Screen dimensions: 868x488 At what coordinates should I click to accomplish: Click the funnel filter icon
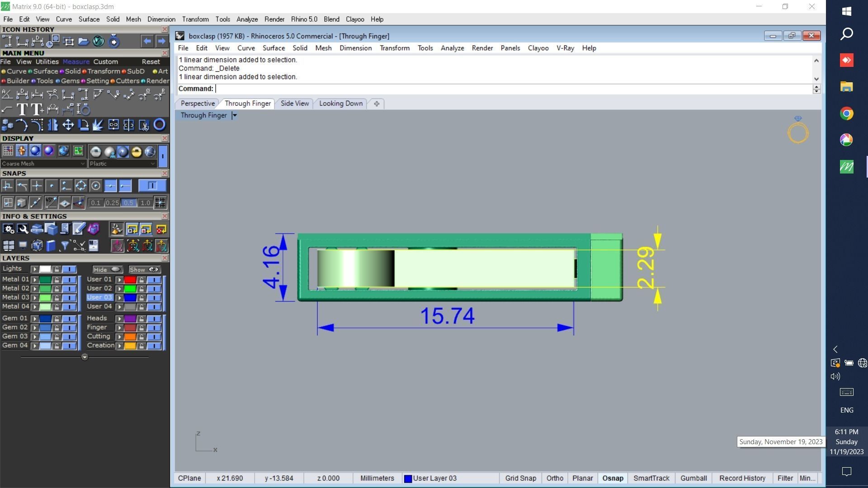point(65,245)
